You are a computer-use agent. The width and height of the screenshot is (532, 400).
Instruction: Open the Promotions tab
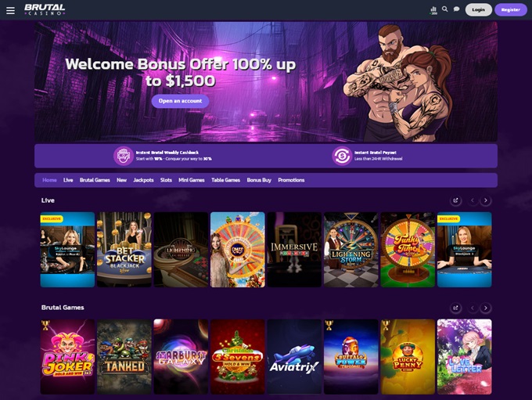tap(291, 180)
